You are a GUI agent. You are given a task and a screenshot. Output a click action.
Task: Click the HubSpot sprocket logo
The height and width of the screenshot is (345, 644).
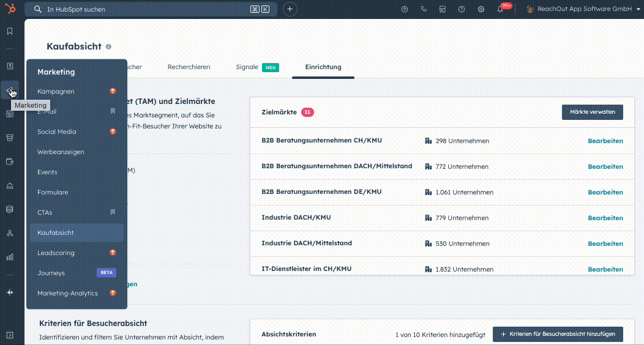10,9
